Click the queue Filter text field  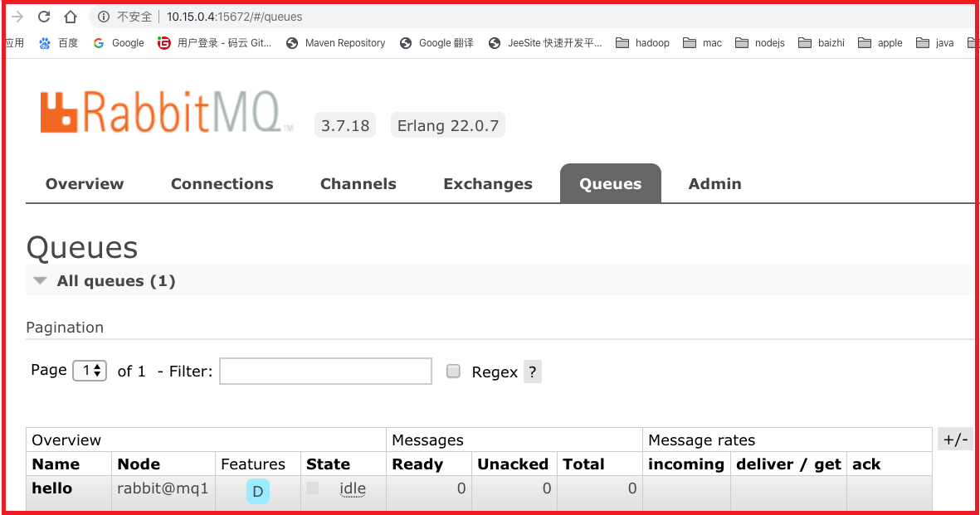pos(325,372)
